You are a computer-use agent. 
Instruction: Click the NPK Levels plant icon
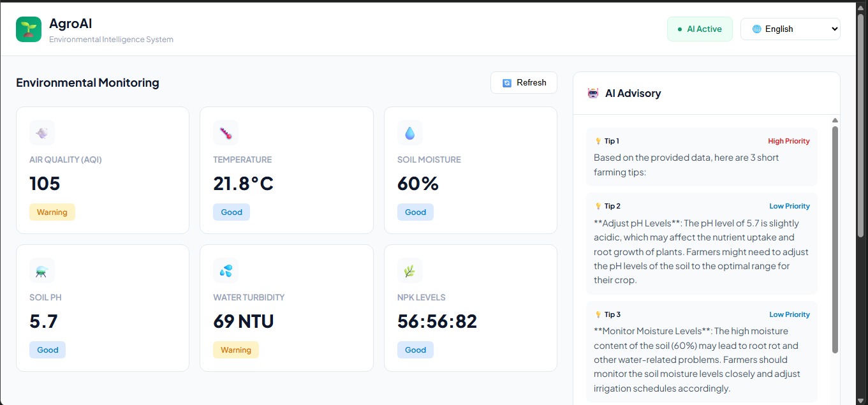(x=409, y=270)
